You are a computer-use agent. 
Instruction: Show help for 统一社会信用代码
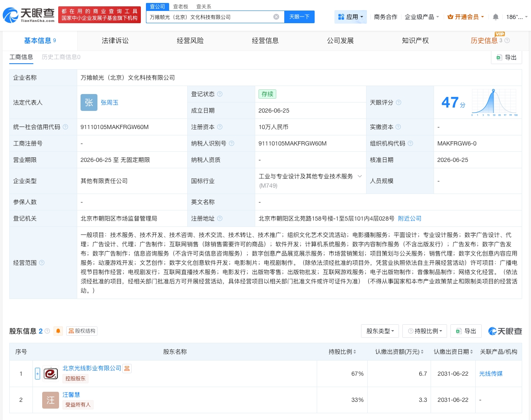(65, 127)
